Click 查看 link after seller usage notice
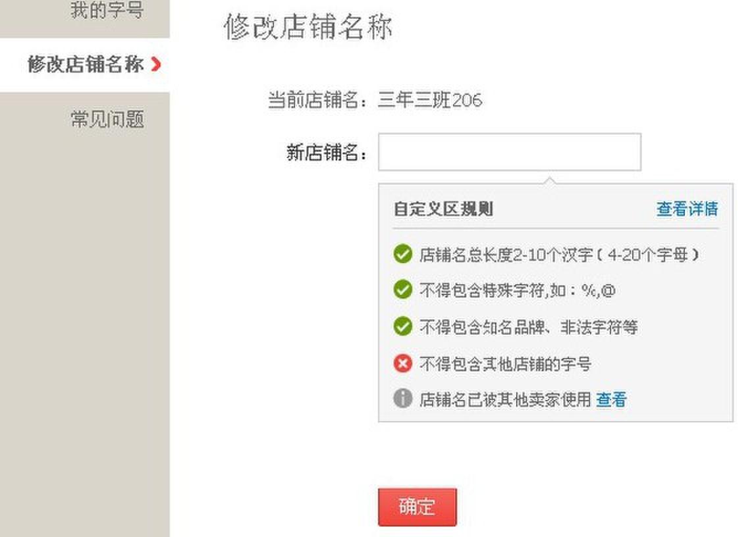The height and width of the screenshot is (537, 756). (611, 399)
